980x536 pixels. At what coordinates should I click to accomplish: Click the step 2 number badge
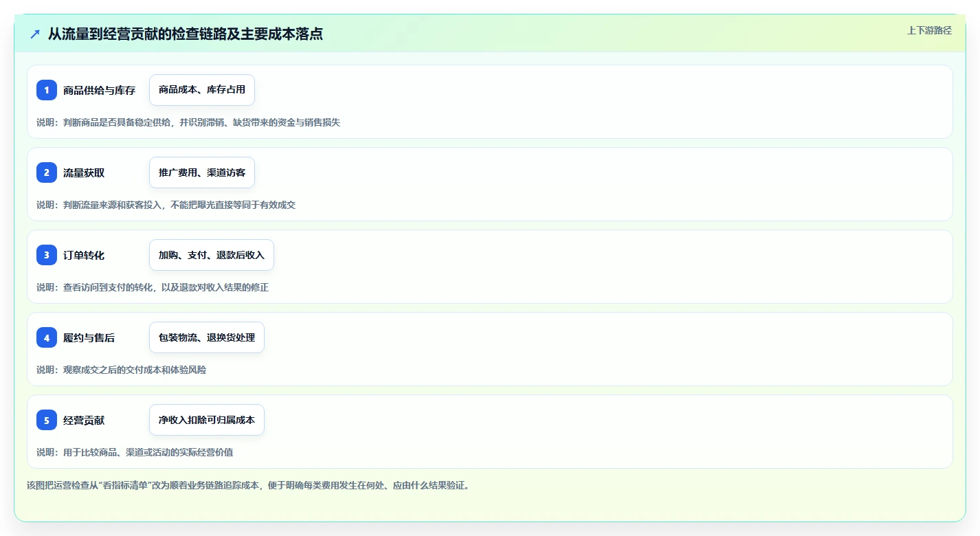click(47, 172)
